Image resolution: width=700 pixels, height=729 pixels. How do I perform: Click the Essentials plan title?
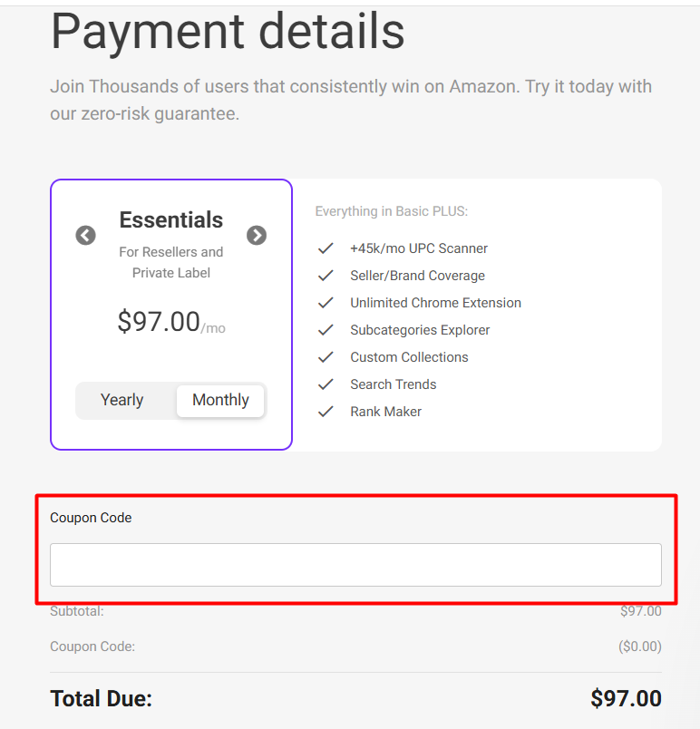170,219
